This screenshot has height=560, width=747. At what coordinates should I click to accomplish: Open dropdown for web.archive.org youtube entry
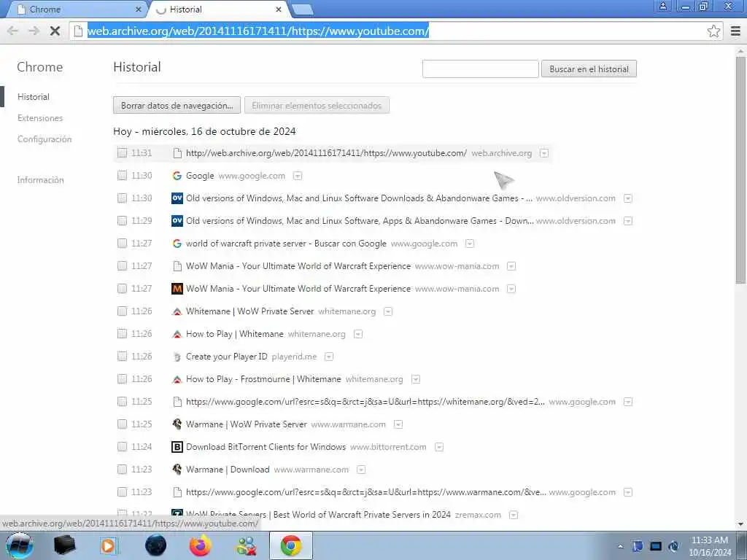tap(544, 153)
